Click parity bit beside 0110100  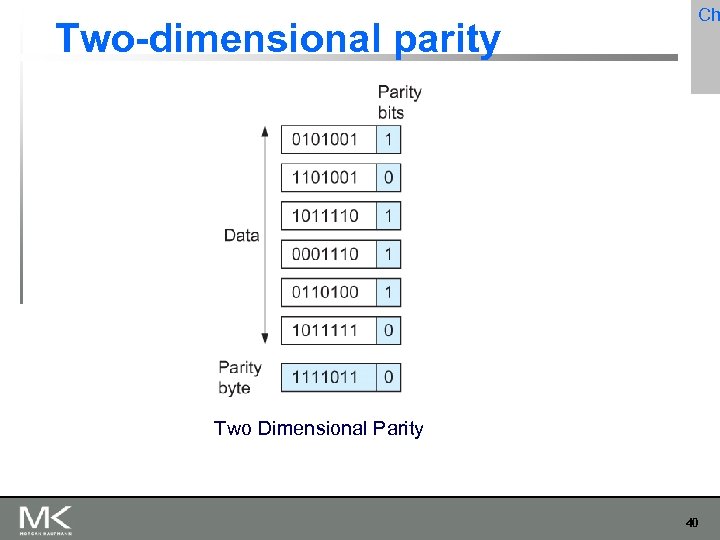click(388, 292)
